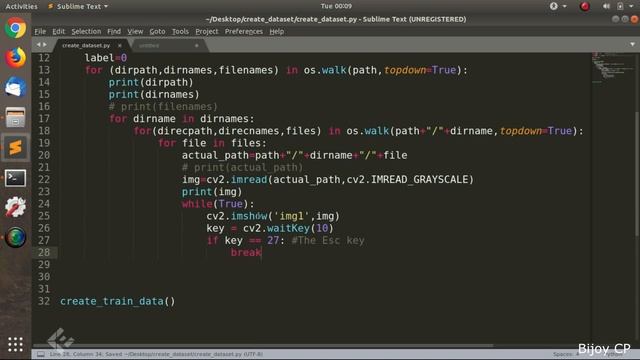Open Thunderbird mail from the dock
Screen dimensions: 640x360
point(16,87)
